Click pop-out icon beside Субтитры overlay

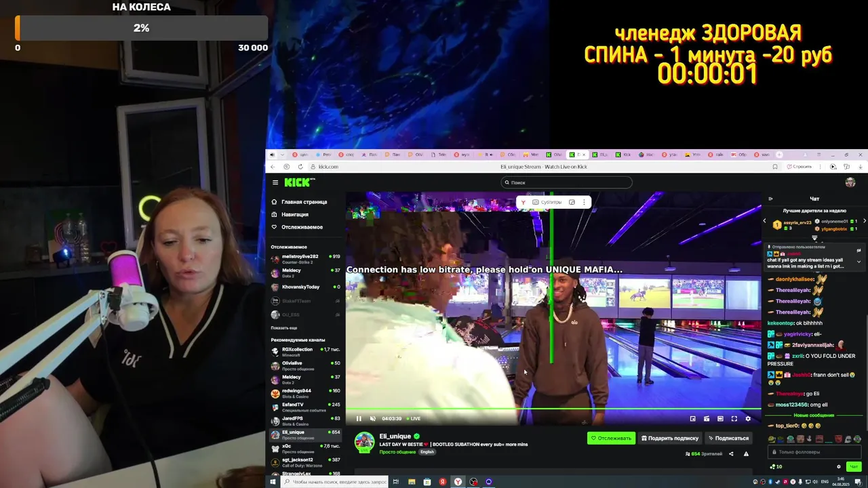pyautogui.click(x=572, y=202)
